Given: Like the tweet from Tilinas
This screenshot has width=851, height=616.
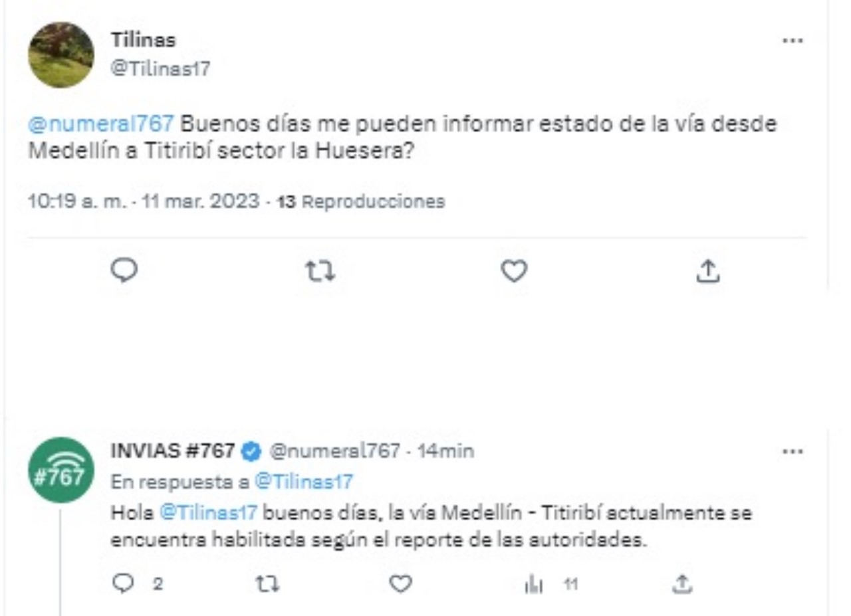Looking at the screenshot, I should tap(514, 270).
